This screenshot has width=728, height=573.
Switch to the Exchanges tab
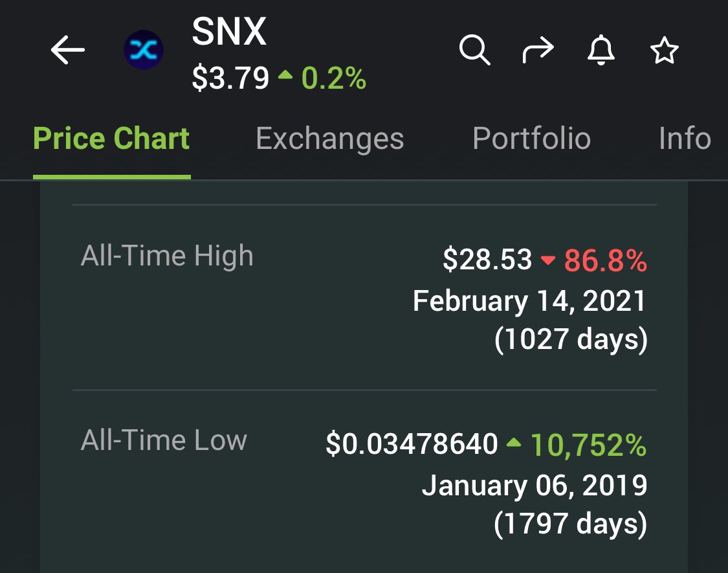coord(329,139)
